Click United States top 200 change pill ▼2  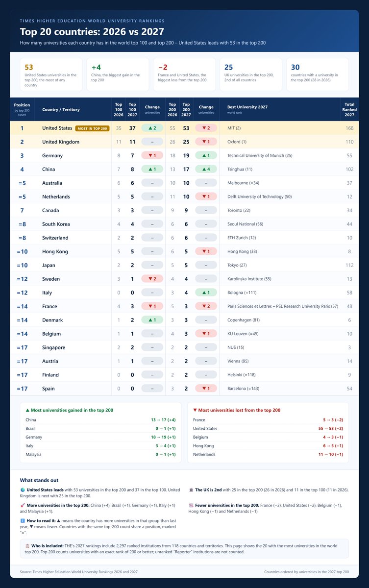coord(206,128)
